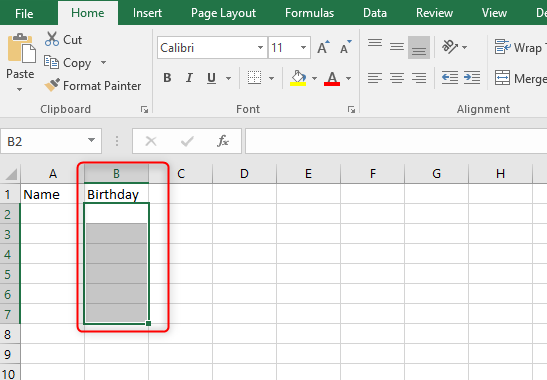The width and height of the screenshot is (547, 380).
Task: Open the Paste options arrow
Action: pos(20,90)
